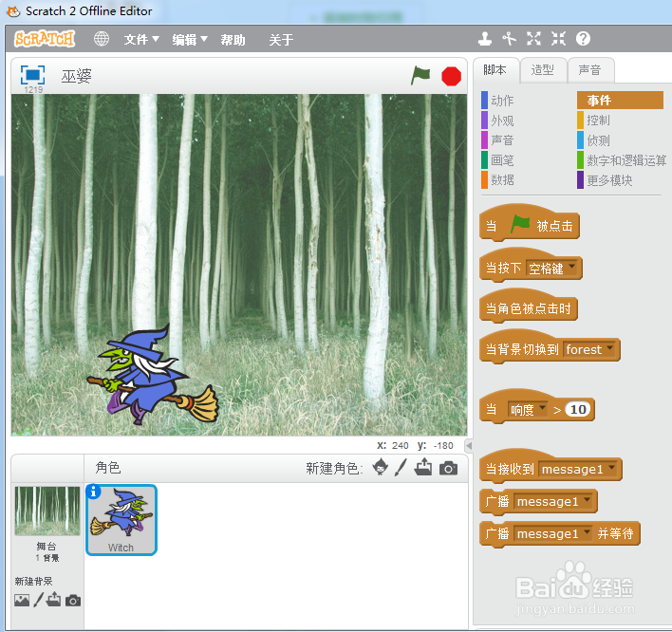
Task: Paint a new sprite with the brush icon
Action: click(x=401, y=467)
